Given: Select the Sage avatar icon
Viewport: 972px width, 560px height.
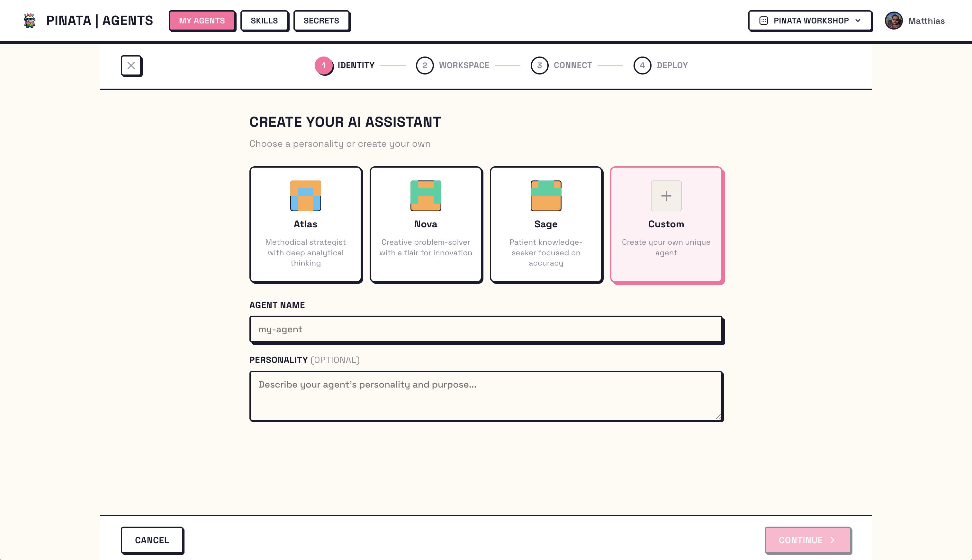Looking at the screenshot, I should click(x=545, y=196).
